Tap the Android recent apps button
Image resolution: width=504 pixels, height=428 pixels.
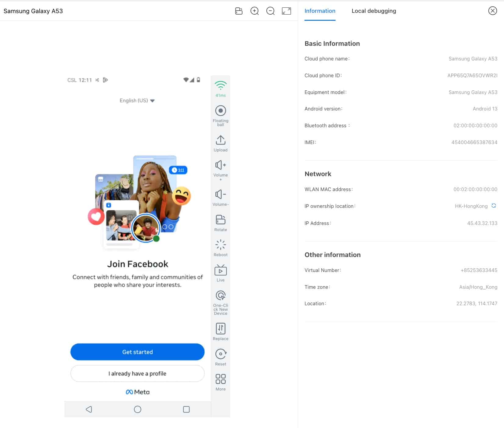186,409
